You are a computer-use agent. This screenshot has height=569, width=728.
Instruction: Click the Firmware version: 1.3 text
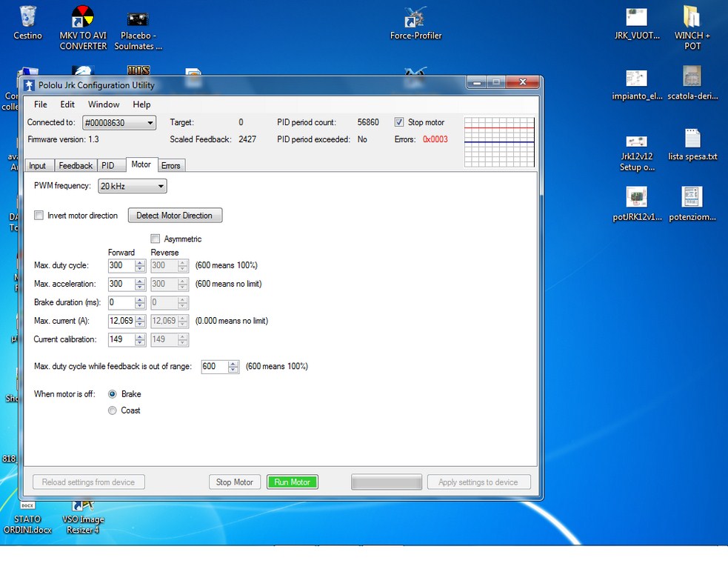(x=63, y=139)
